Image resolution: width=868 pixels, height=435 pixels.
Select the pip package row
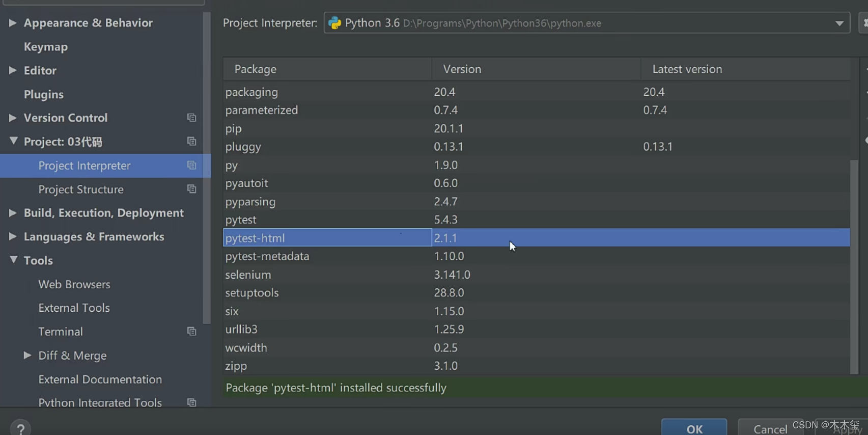click(537, 128)
